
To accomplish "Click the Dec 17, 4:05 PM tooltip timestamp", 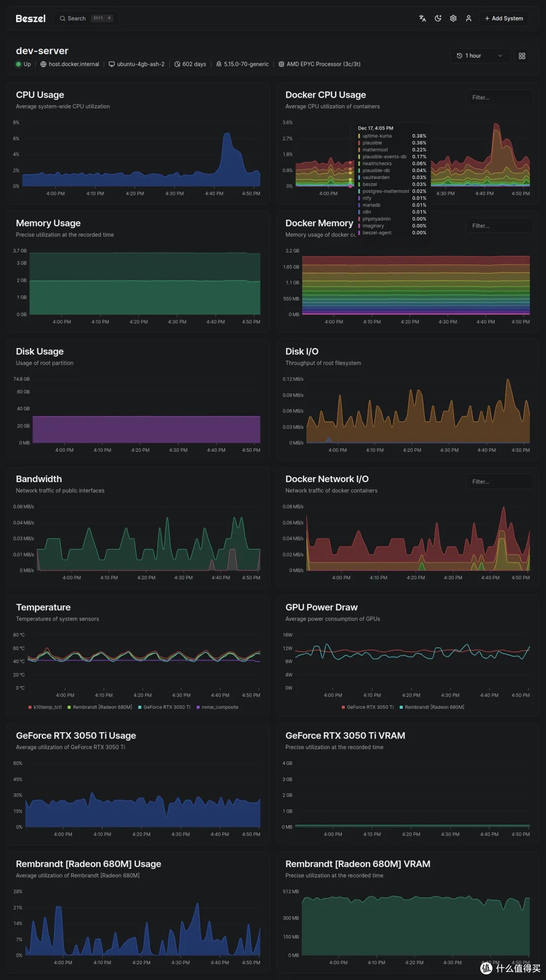I will point(376,129).
